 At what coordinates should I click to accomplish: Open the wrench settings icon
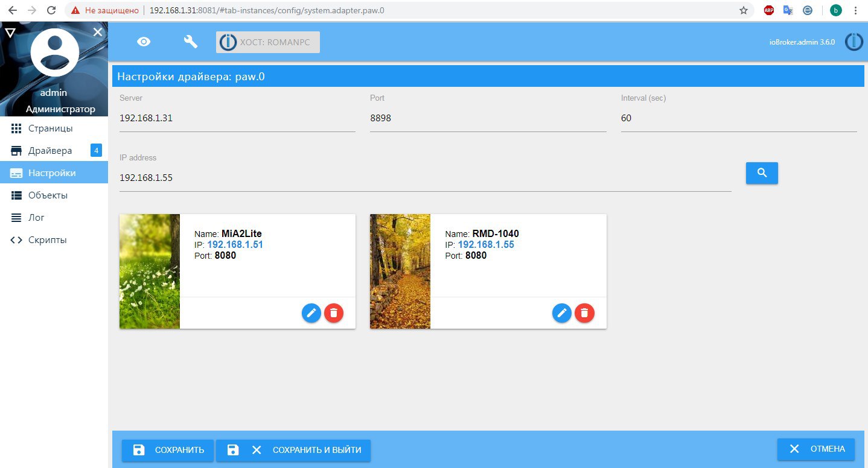coord(191,42)
